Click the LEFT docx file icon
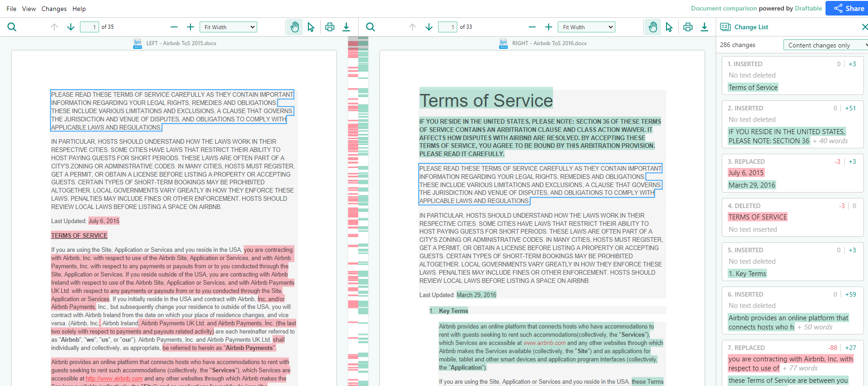 138,43
